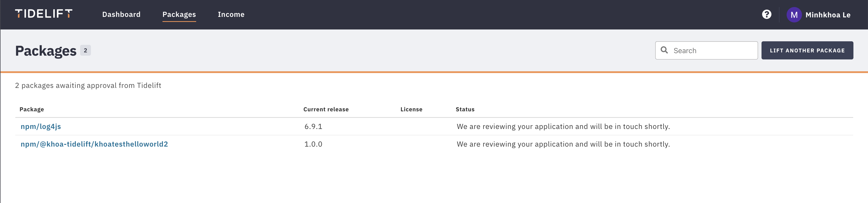Click the log4js review status text
This screenshot has height=203, width=868.
tap(563, 126)
